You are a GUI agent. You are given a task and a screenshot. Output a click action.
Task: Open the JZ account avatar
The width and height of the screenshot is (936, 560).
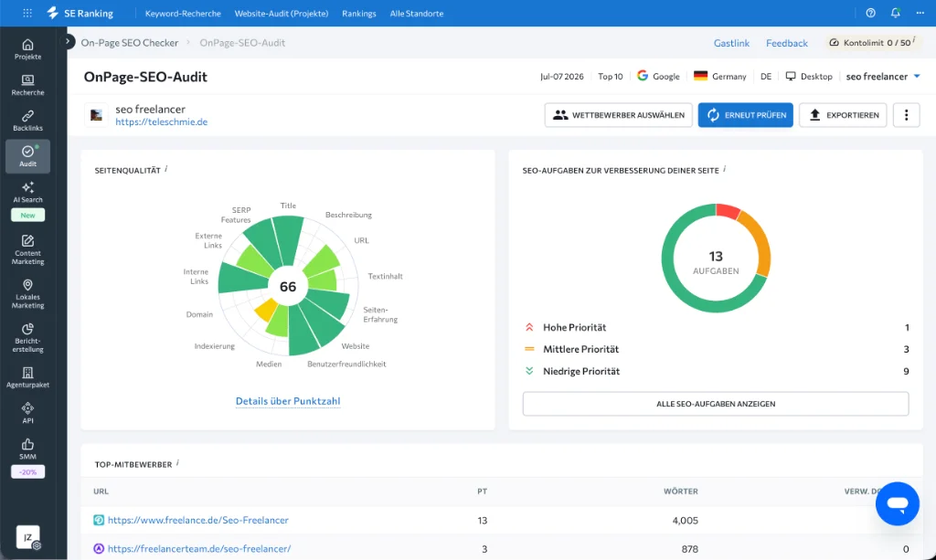pos(27,537)
